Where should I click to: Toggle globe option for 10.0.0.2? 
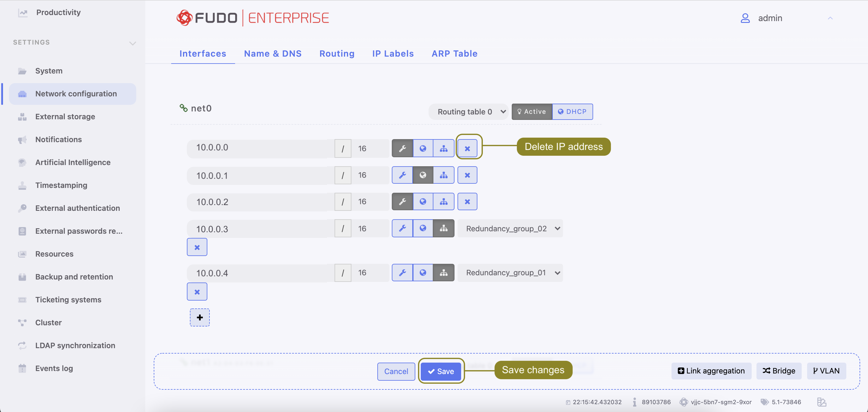423,201
